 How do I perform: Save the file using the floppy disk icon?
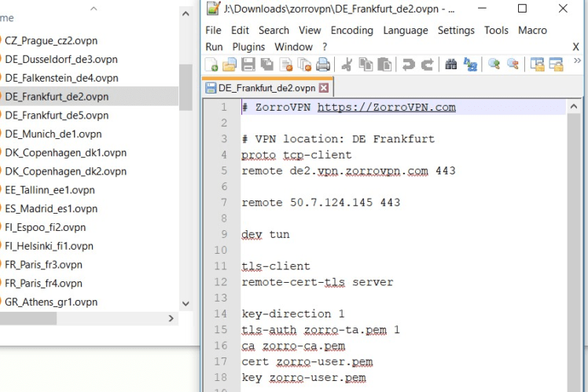point(248,65)
